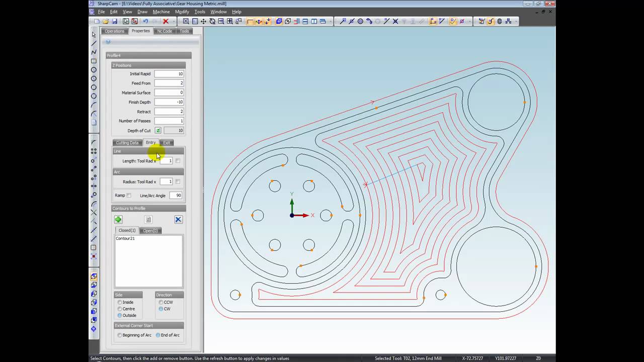This screenshot has width=644, height=362.
Task: Select the rectangle drawing tool
Action: pos(94,61)
